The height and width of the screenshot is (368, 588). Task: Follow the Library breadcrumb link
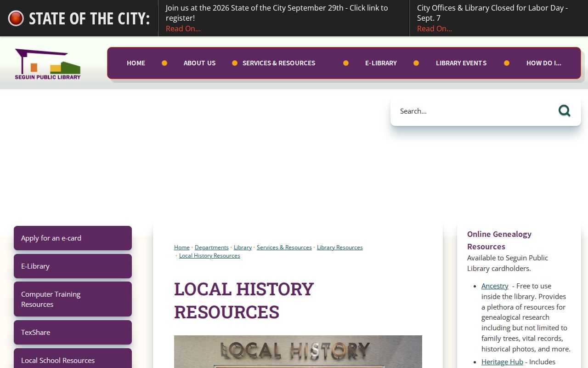pyautogui.click(x=243, y=247)
